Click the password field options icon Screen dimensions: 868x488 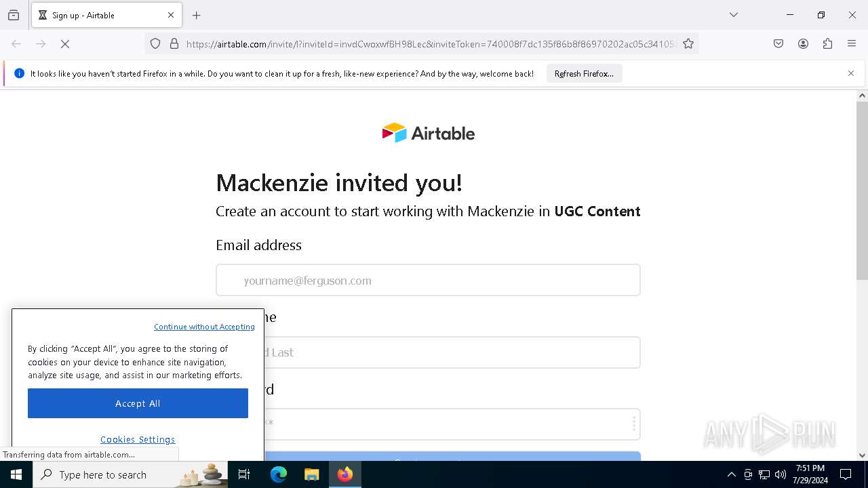pos(633,424)
